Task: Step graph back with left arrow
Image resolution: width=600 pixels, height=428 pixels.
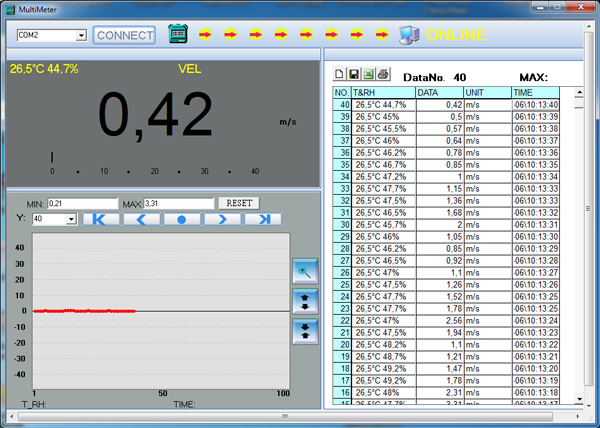Action: [x=141, y=219]
